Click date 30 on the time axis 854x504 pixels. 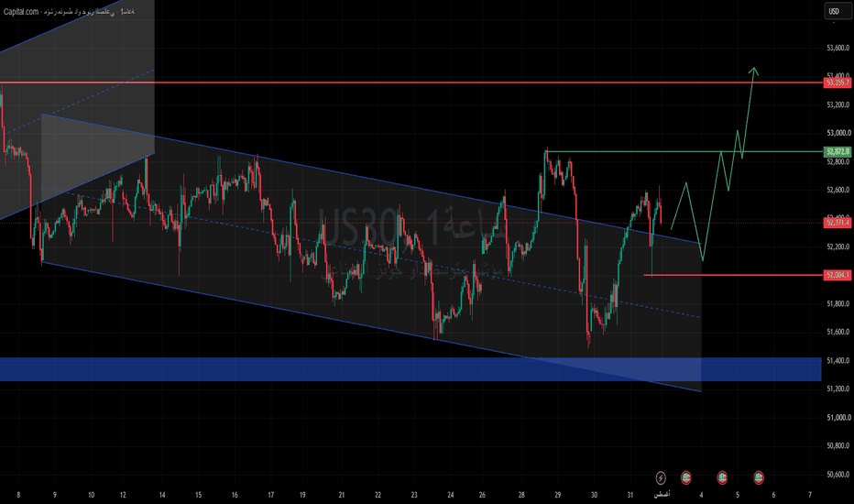tap(594, 495)
